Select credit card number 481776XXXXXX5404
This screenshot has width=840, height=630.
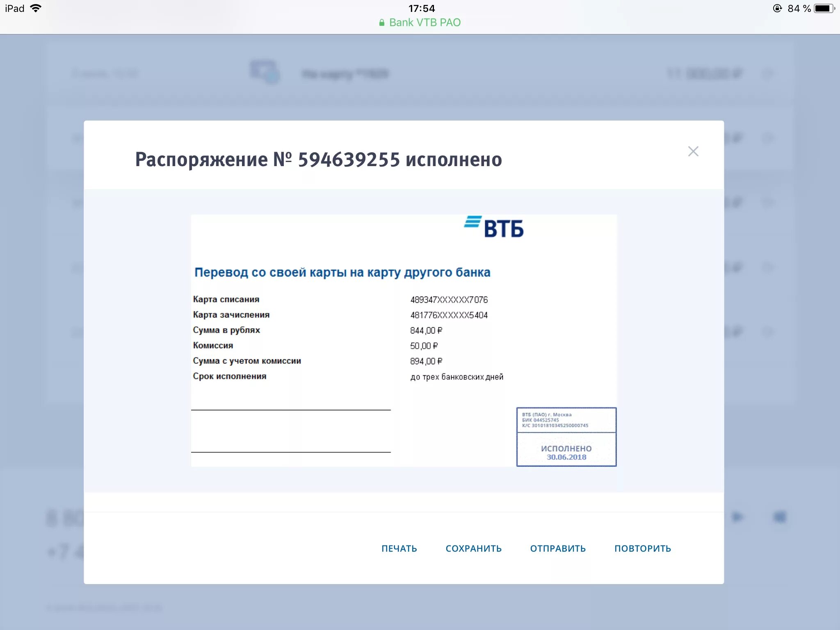pos(449,315)
